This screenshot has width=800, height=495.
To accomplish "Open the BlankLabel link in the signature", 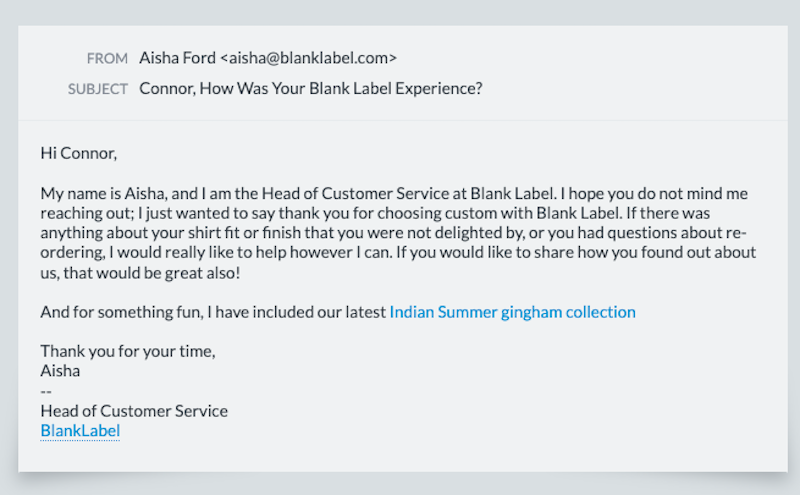I will 80,431.
